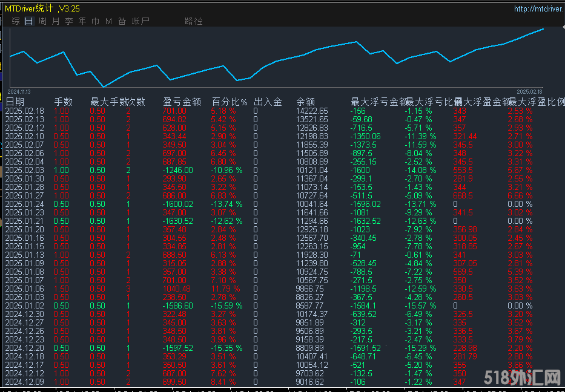Open the 周 weekly statistics tab
The height and width of the screenshot is (392, 565).
click(42, 21)
